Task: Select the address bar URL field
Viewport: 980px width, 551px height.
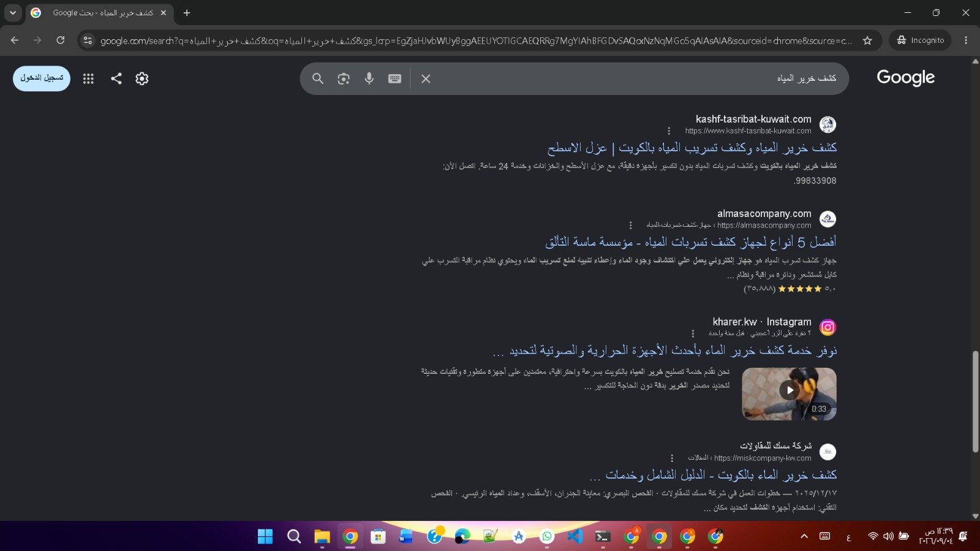Action: 475,41
